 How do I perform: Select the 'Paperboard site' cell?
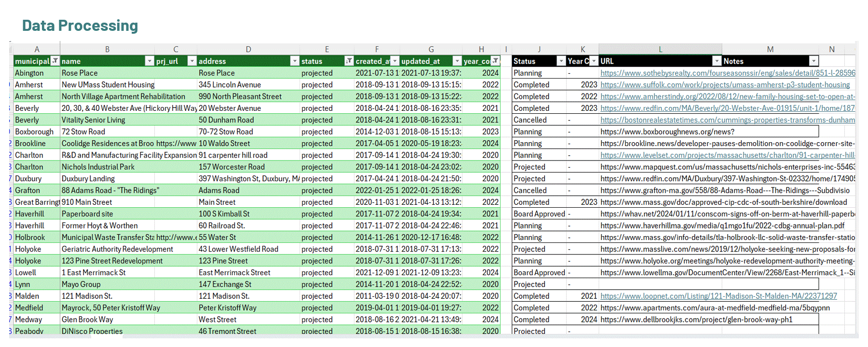click(108, 214)
